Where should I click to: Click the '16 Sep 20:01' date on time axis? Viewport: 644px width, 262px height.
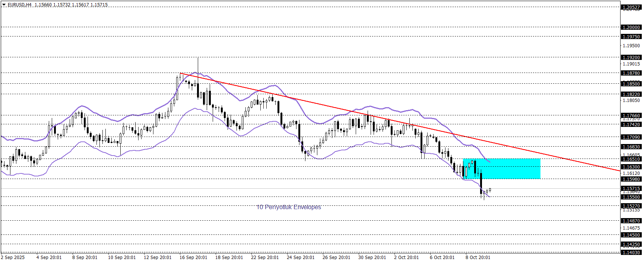193,257
